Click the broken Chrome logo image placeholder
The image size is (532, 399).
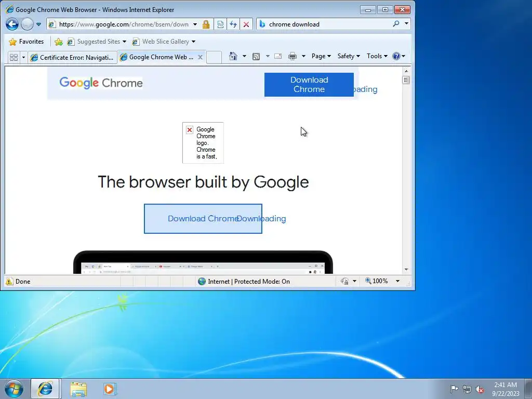point(203,142)
